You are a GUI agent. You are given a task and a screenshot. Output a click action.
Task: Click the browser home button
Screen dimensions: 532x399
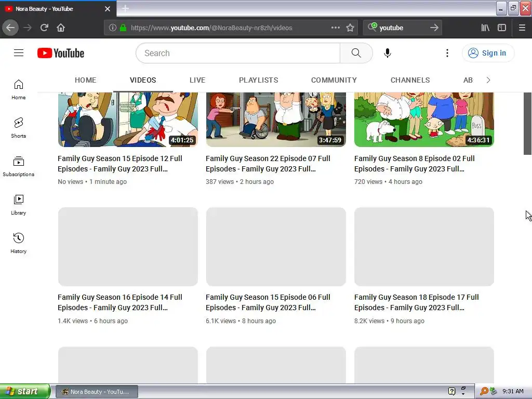coord(61,28)
